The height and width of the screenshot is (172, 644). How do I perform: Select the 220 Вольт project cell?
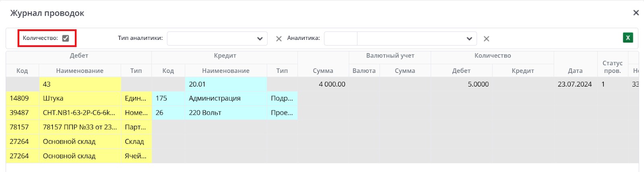pyautogui.click(x=225, y=113)
